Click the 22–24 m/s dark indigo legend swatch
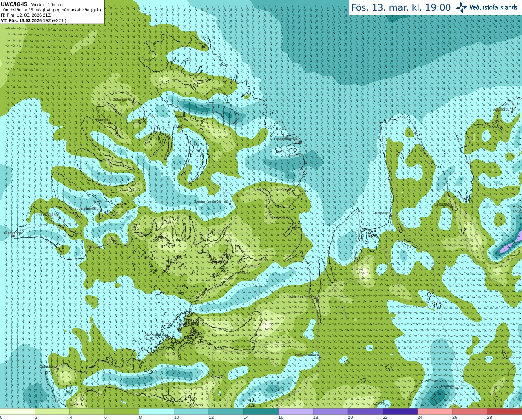The width and height of the screenshot is (522, 420). (400, 411)
